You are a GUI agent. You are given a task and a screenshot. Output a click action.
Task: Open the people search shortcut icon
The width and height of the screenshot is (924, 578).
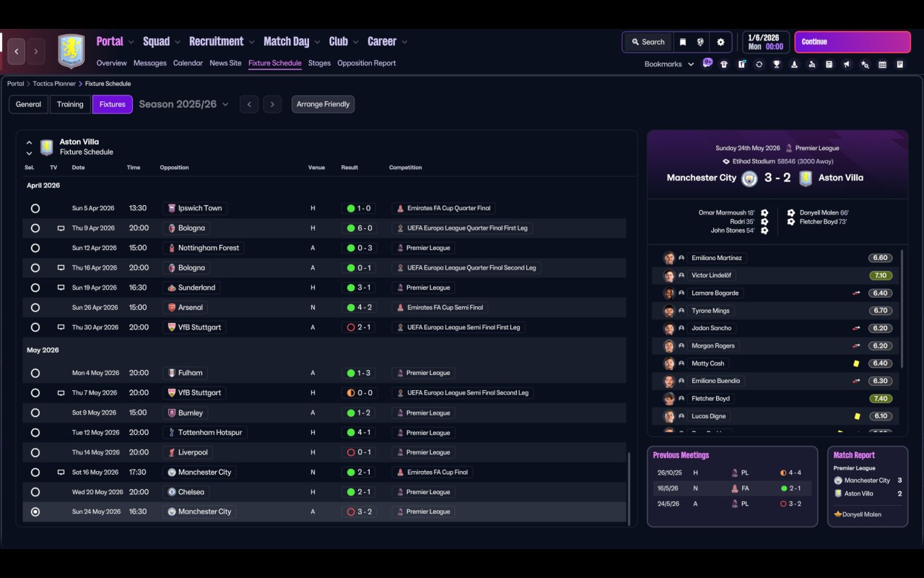point(812,64)
